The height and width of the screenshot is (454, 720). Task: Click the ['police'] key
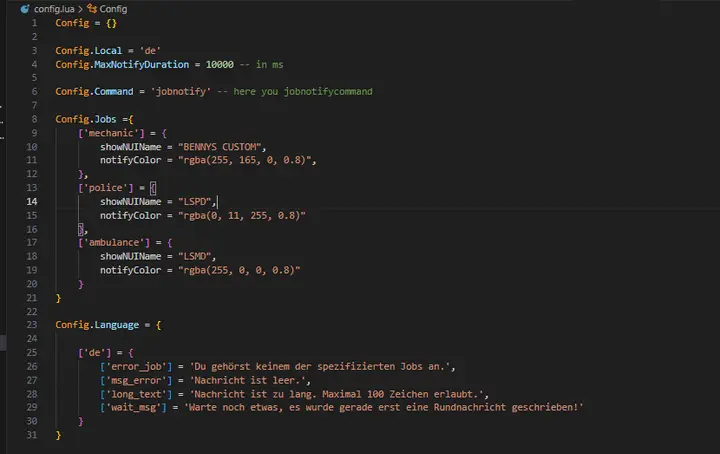click(106, 188)
